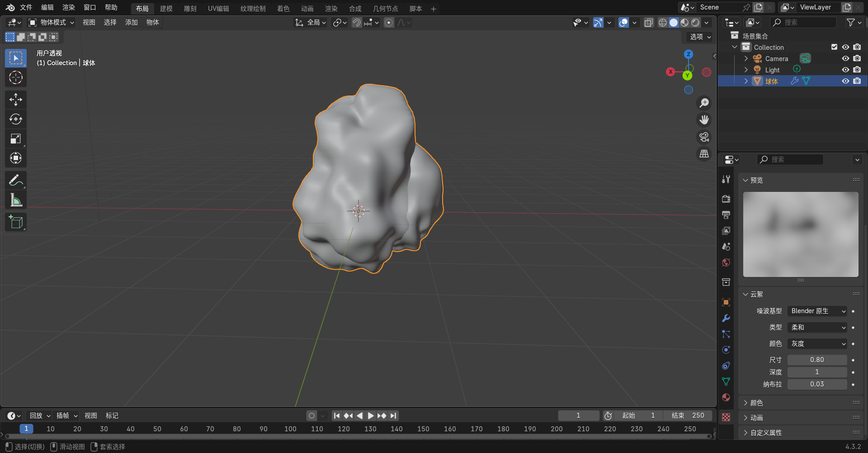The image size is (868, 453).
Task: Activate the Annotate pencil tool
Action: point(16,181)
